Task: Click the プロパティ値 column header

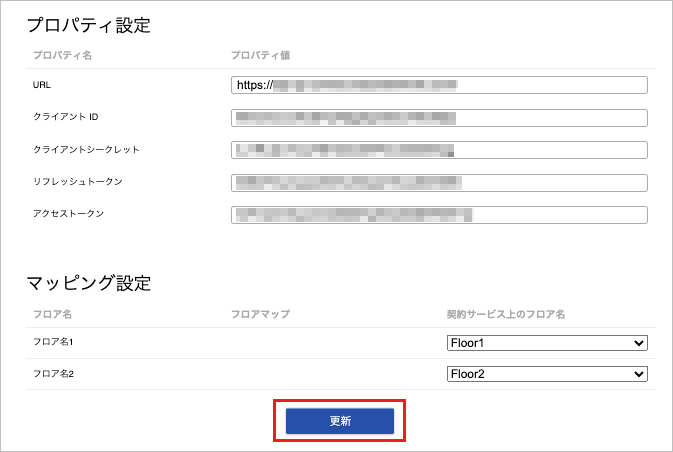Action: tap(260, 54)
